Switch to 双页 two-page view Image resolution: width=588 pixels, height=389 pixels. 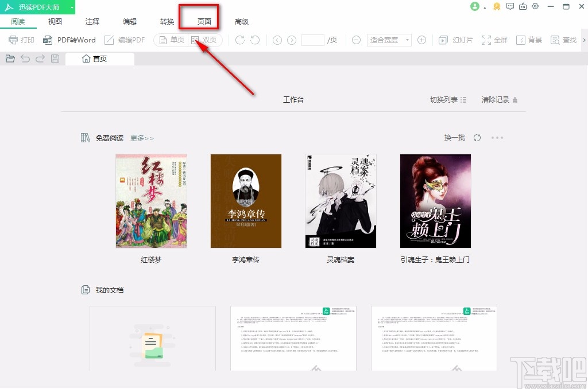coord(204,40)
